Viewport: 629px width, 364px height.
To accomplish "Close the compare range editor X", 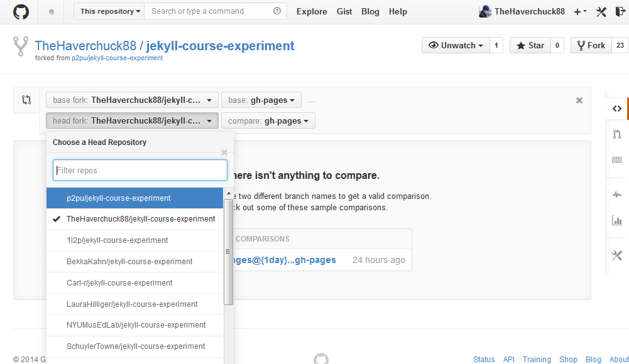I will [x=579, y=100].
